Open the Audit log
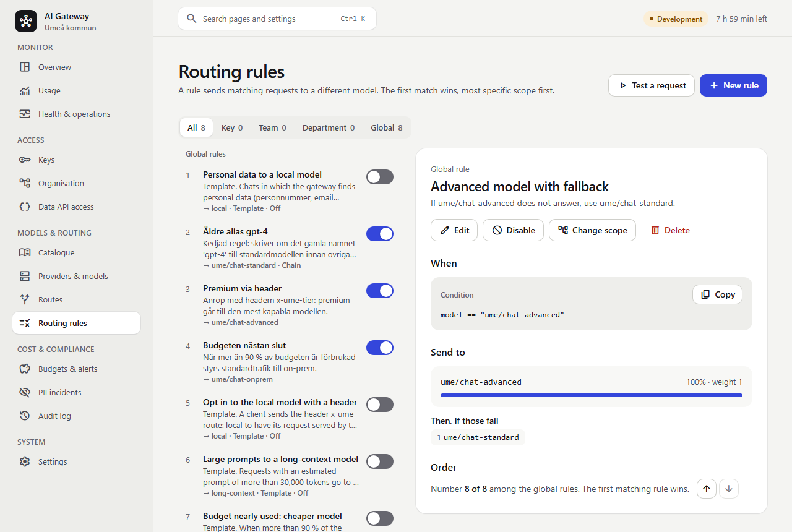Screen dimensions: 792x532 tap(76, 416)
